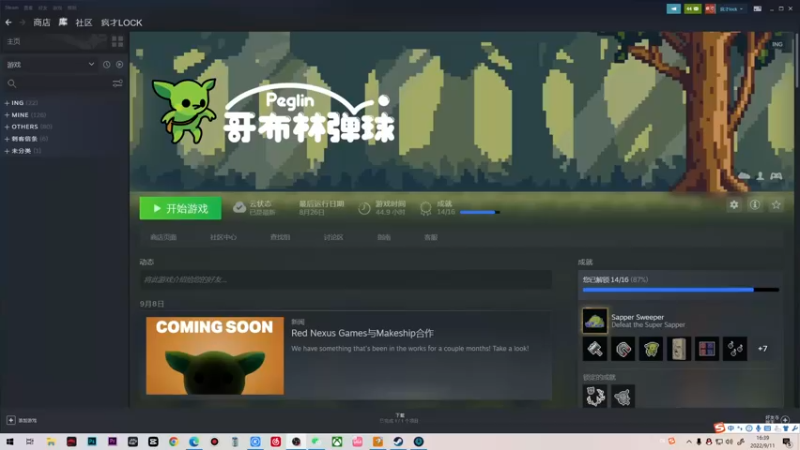This screenshot has height=450, width=800.
Task: Toggle the ready-to-play filter icon
Action: coord(119,65)
